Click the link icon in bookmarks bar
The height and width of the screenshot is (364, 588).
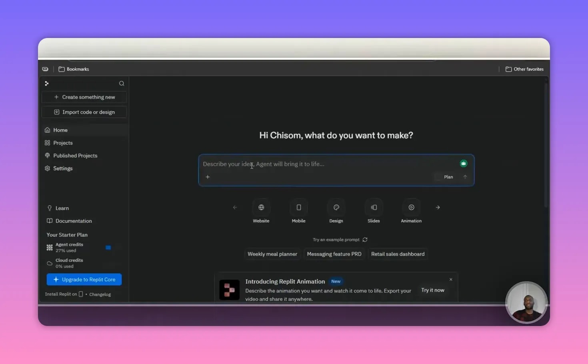tap(45, 69)
